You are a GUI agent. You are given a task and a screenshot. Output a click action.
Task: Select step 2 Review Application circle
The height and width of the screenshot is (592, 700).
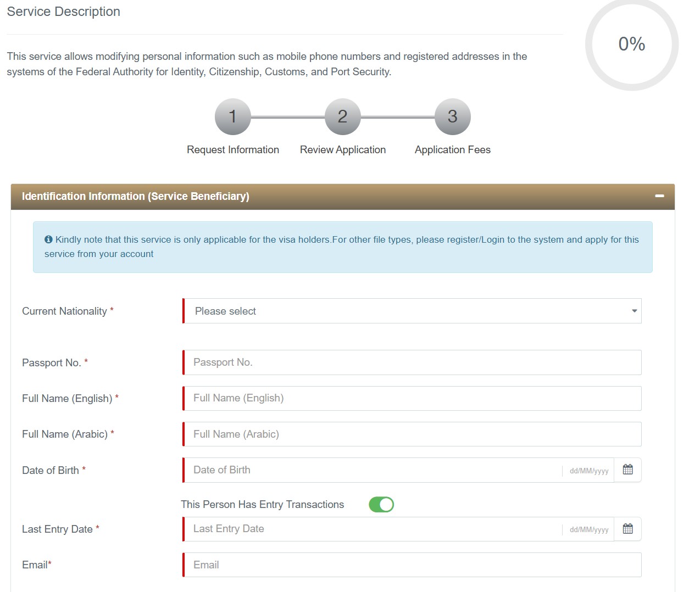(342, 116)
